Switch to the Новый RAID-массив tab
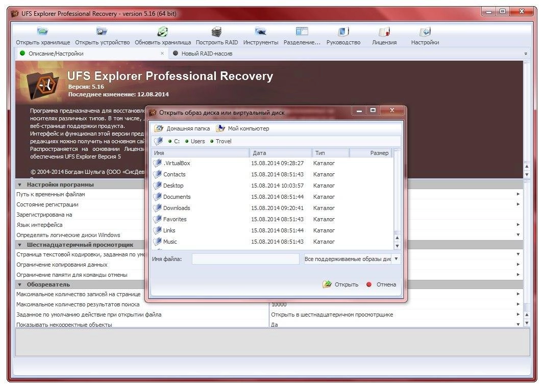 tap(207, 53)
